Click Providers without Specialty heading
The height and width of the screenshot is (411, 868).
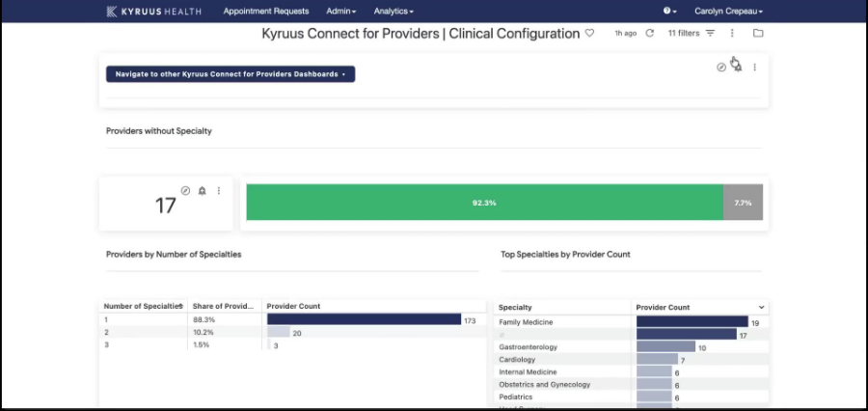(x=159, y=131)
